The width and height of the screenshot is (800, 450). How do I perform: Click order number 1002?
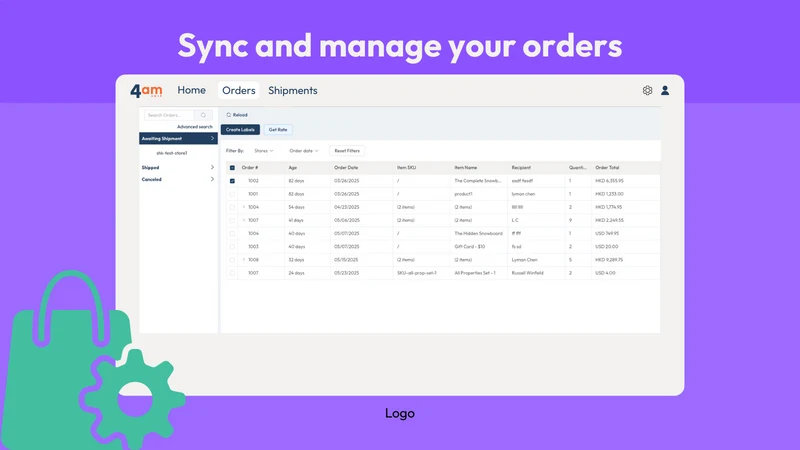tap(254, 181)
